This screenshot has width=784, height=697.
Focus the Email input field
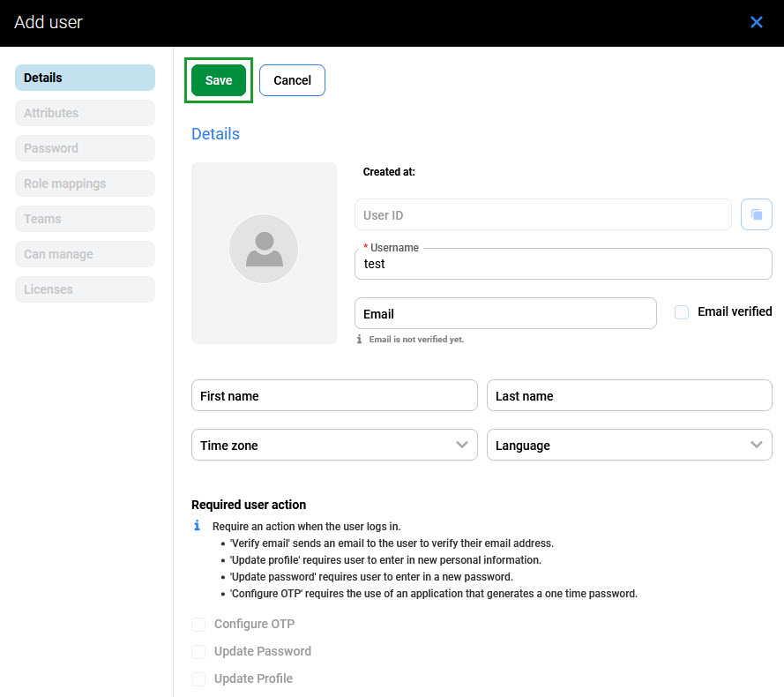click(x=504, y=313)
